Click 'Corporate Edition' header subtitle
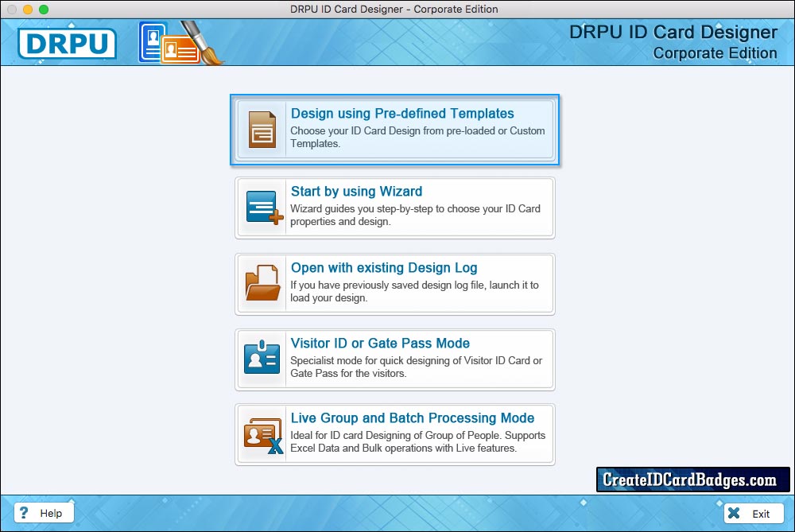This screenshot has height=532, width=795. [x=715, y=52]
